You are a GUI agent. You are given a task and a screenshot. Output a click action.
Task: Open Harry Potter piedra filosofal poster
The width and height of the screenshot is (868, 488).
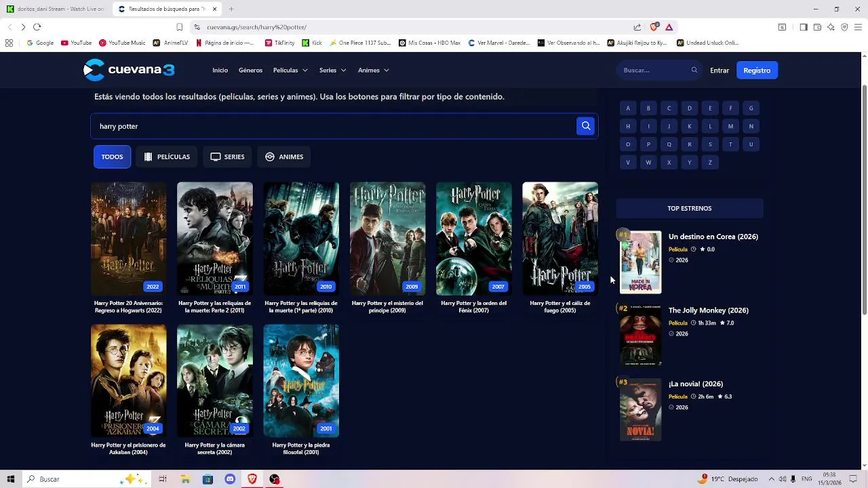coord(301,380)
